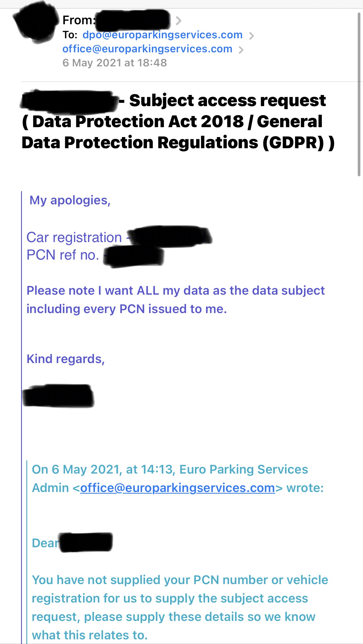Expand sender details chevron beside From
The width and height of the screenshot is (363, 644).
coord(179,21)
